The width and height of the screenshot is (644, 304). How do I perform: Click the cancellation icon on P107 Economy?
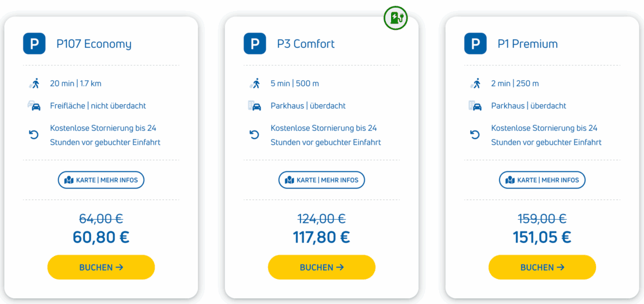coord(34,135)
